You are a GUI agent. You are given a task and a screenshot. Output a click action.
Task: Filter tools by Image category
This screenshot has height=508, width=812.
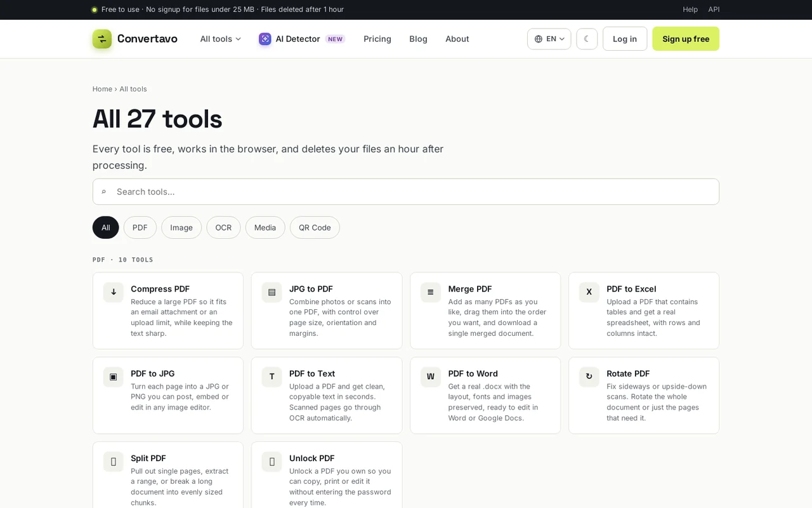tap(181, 227)
